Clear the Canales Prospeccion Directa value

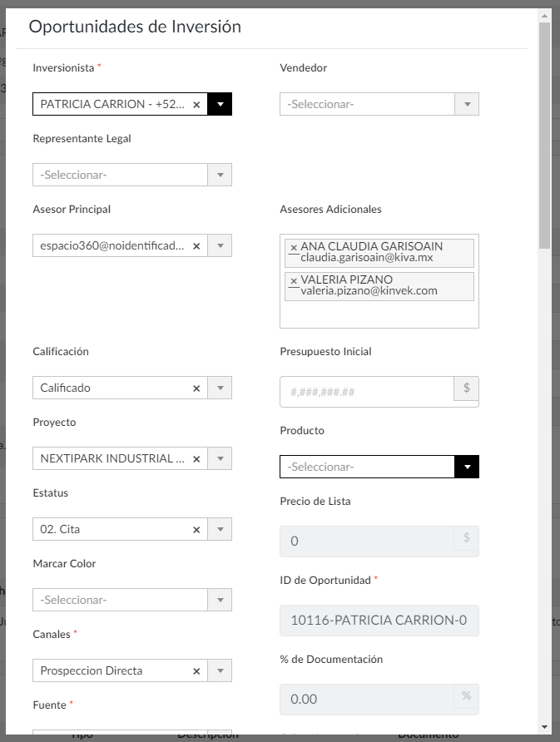pyautogui.click(x=196, y=671)
